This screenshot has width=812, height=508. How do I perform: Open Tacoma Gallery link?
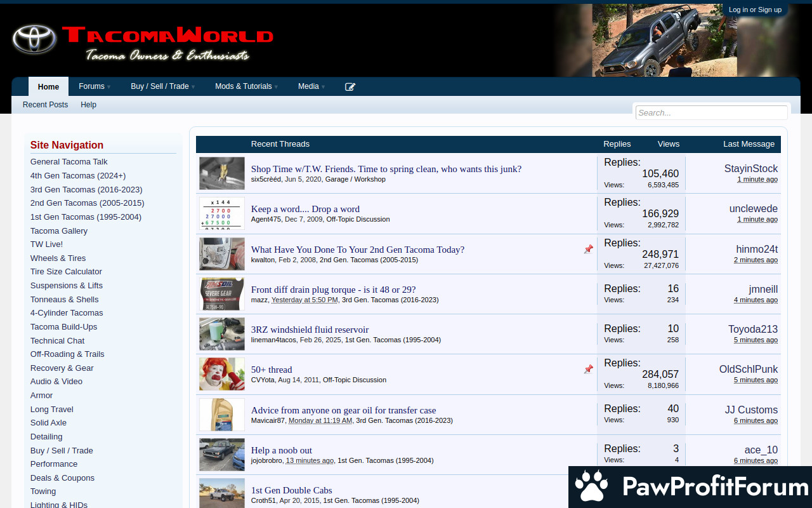click(59, 231)
